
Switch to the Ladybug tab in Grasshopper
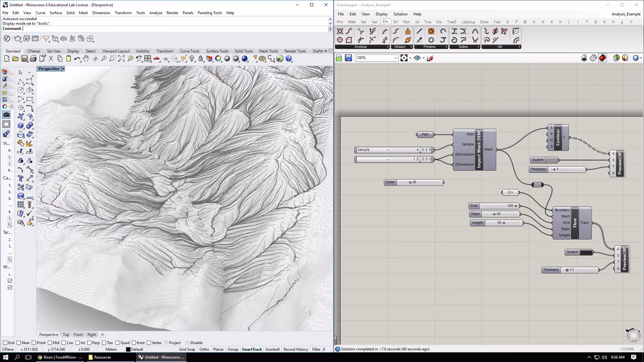(468, 22)
